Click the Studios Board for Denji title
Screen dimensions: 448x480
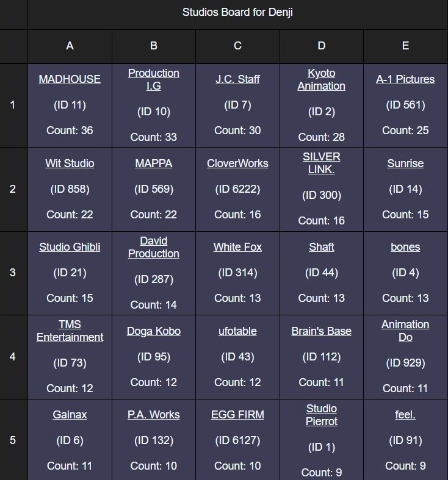(x=237, y=13)
